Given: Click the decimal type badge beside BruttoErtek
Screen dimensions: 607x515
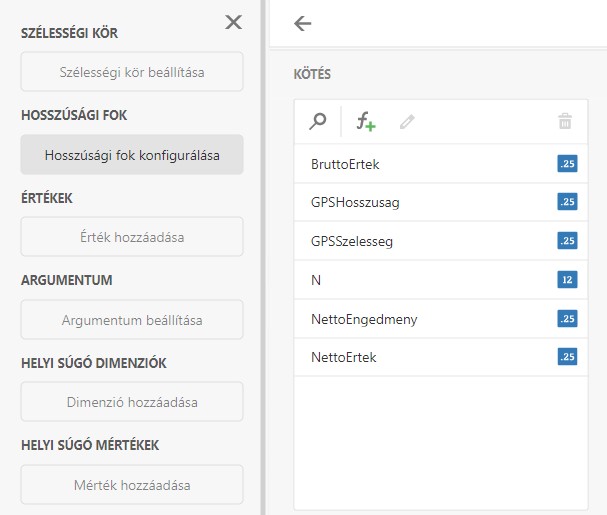Looking at the screenshot, I should tap(567, 163).
